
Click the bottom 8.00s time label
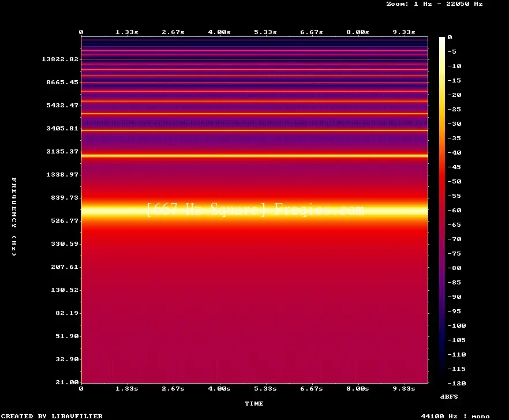[x=357, y=388]
